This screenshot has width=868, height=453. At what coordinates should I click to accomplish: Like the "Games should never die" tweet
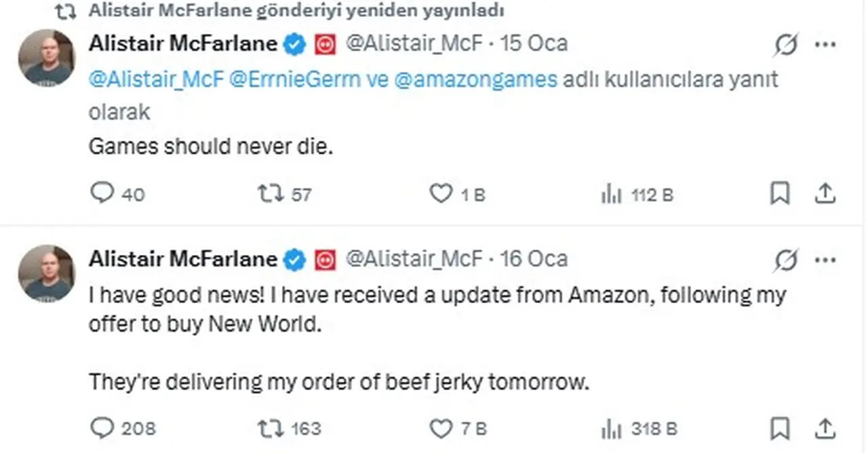click(441, 195)
